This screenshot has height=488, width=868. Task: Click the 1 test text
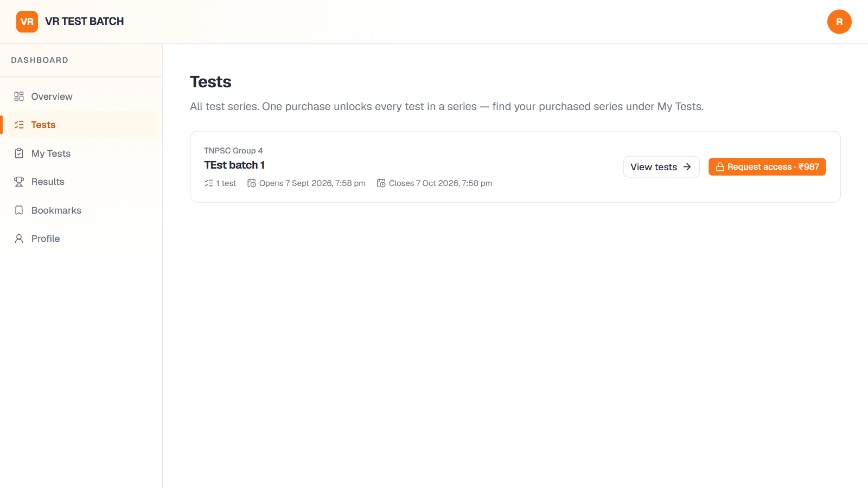pos(226,183)
